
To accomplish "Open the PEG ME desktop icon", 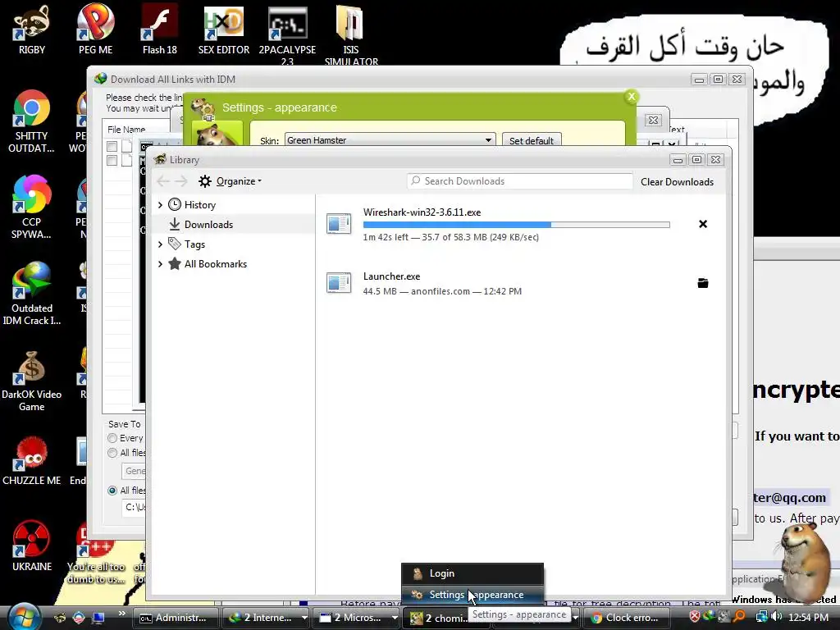I will (x=95, y=30).
